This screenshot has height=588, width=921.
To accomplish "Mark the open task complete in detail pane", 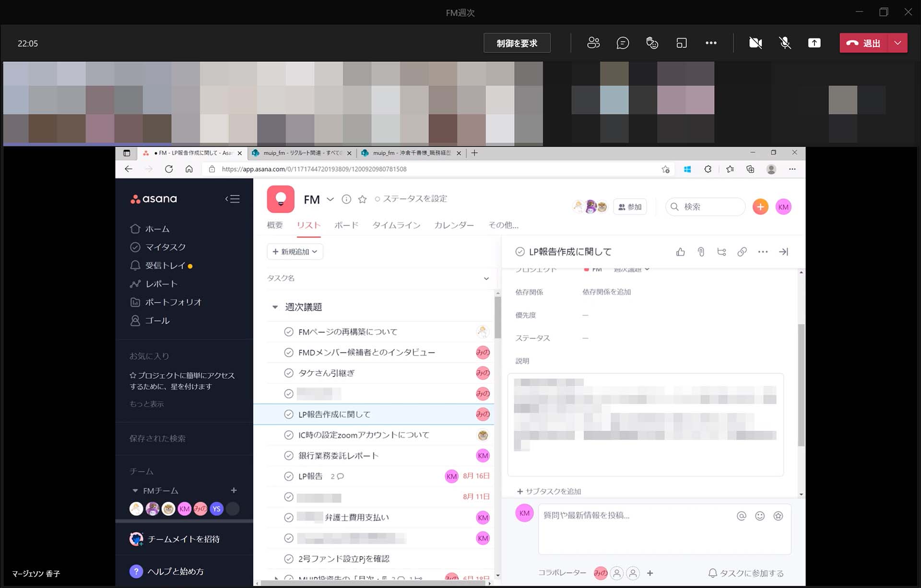I will [520, 252].
